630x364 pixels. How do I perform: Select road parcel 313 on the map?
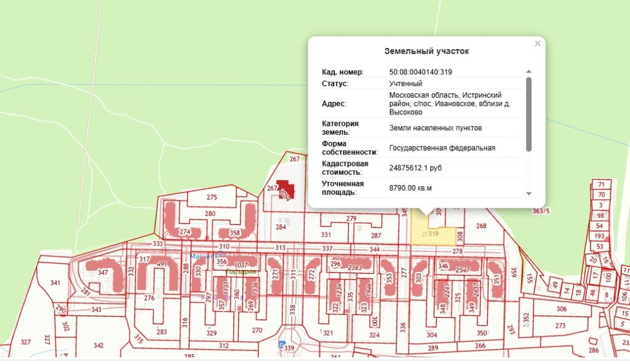[x=281, y=248]
